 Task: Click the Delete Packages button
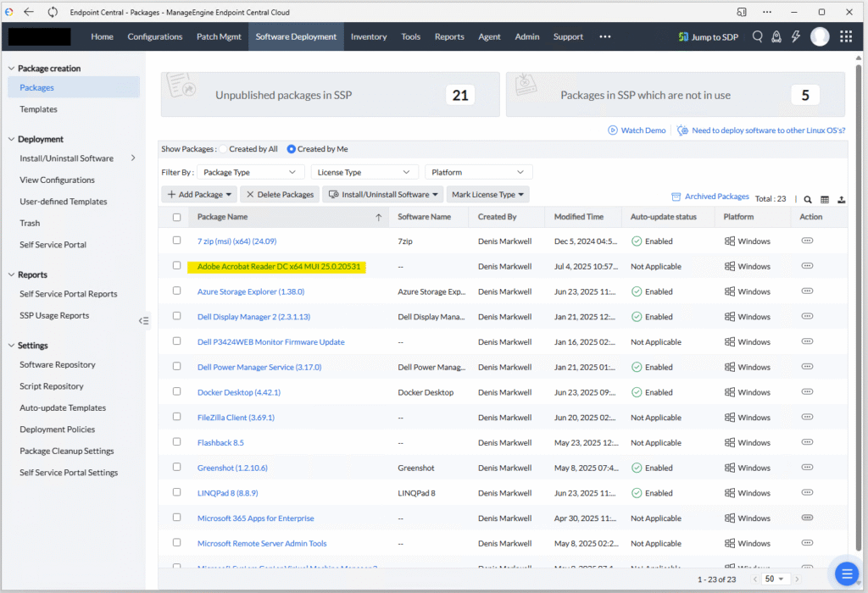(x=280, y=195)
